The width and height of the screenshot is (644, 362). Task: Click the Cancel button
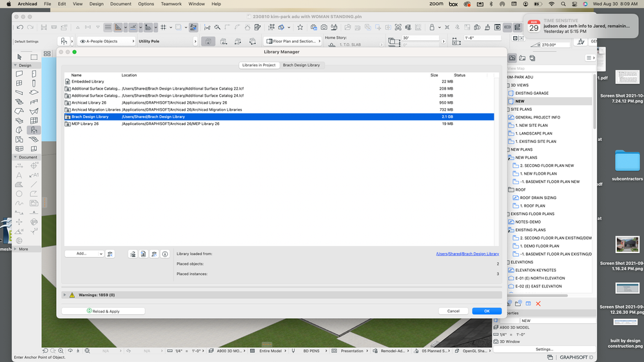[453, 311]
